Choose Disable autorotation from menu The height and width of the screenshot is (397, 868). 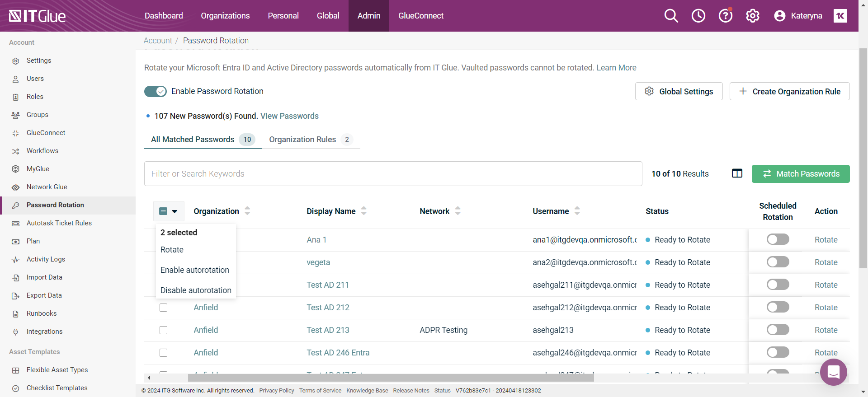click(x=196, y=290)
